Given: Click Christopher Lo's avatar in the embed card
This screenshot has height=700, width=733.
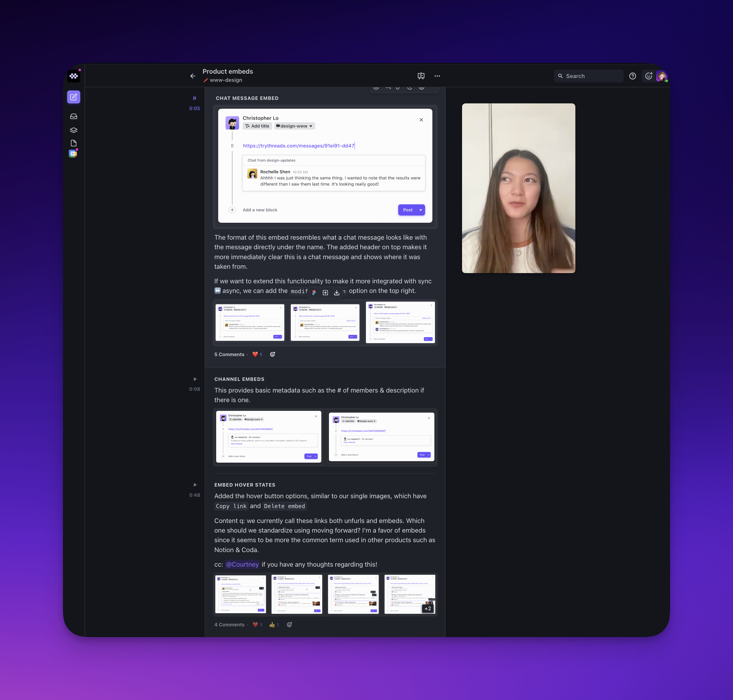Looking at the screenshot, I should (x=232, y=123).
